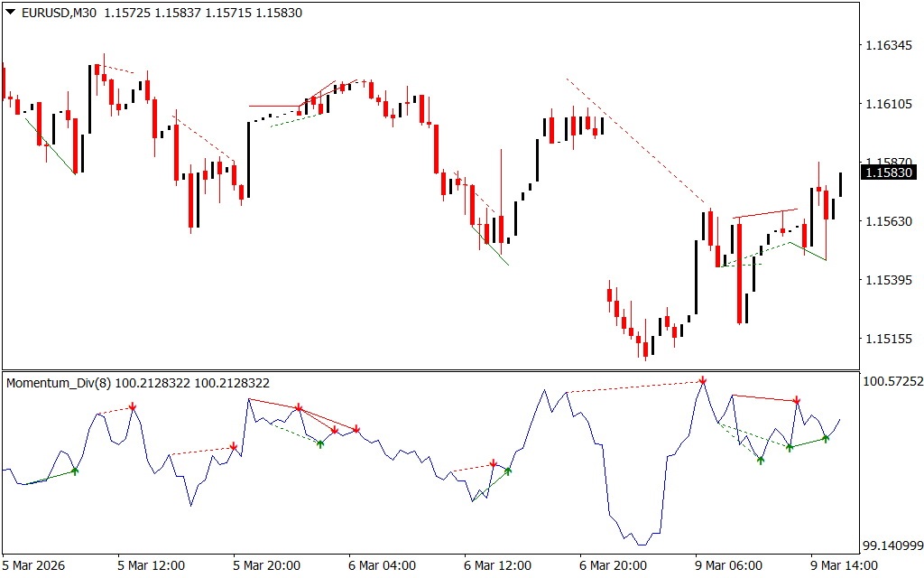This screenshot has width=924, height=578.
Task: Click the 1.15155 price axis label
Action: 889,340
